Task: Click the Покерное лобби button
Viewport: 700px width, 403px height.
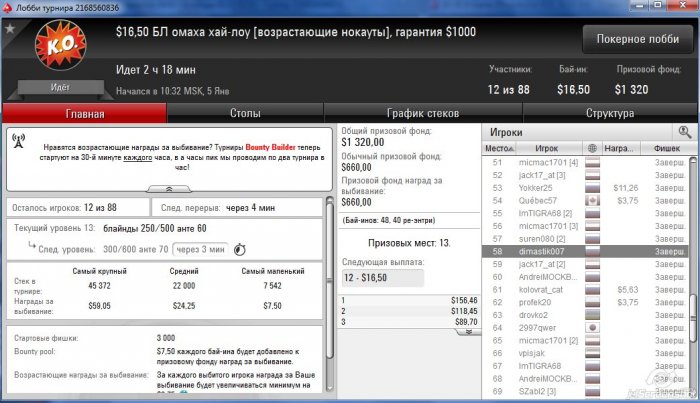Action: click(x=638, y=39)
